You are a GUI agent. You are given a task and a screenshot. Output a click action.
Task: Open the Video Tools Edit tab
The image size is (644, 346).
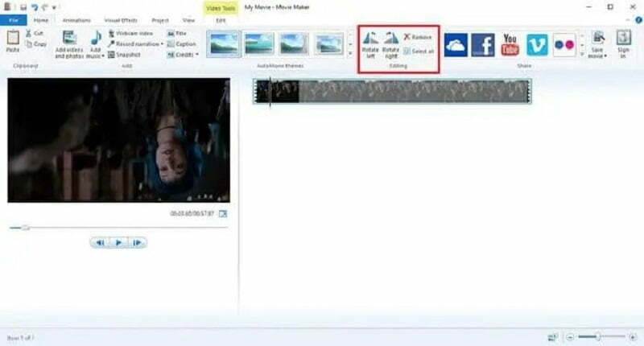221,20
